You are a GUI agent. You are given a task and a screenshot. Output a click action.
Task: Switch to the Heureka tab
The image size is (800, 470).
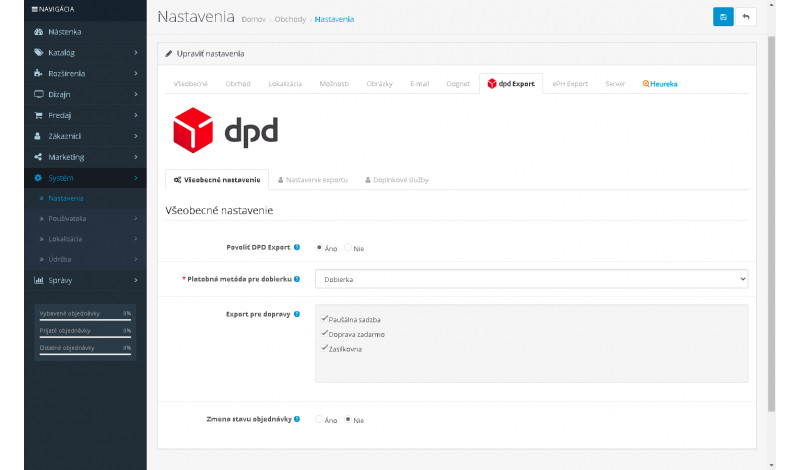[660, 84]
